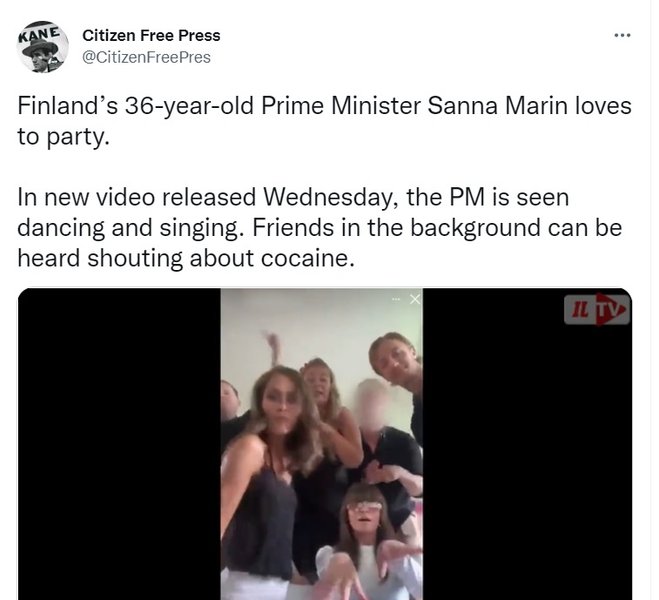Click the word 'cocaine' in the tweet
This screenshot has height=600, width=659.
[305, 258]
